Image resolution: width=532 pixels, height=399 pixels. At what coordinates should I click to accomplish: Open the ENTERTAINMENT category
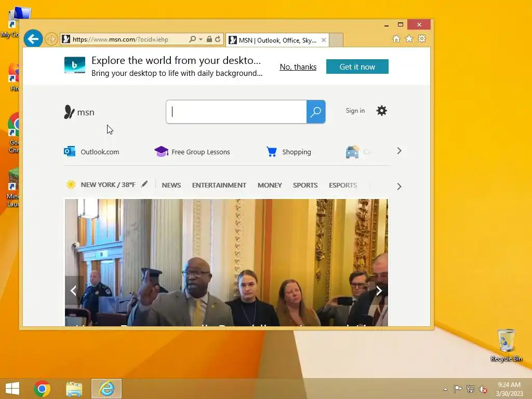[219, 185]
